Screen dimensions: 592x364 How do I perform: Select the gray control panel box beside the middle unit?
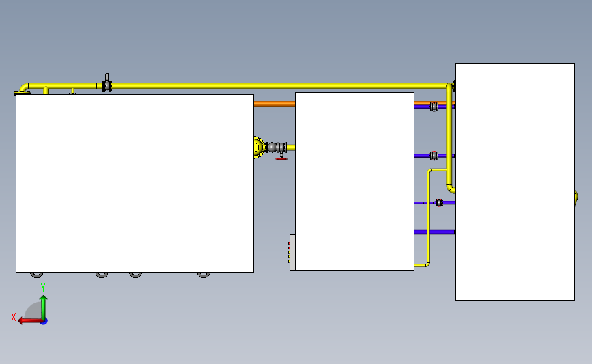pos(292,252)
